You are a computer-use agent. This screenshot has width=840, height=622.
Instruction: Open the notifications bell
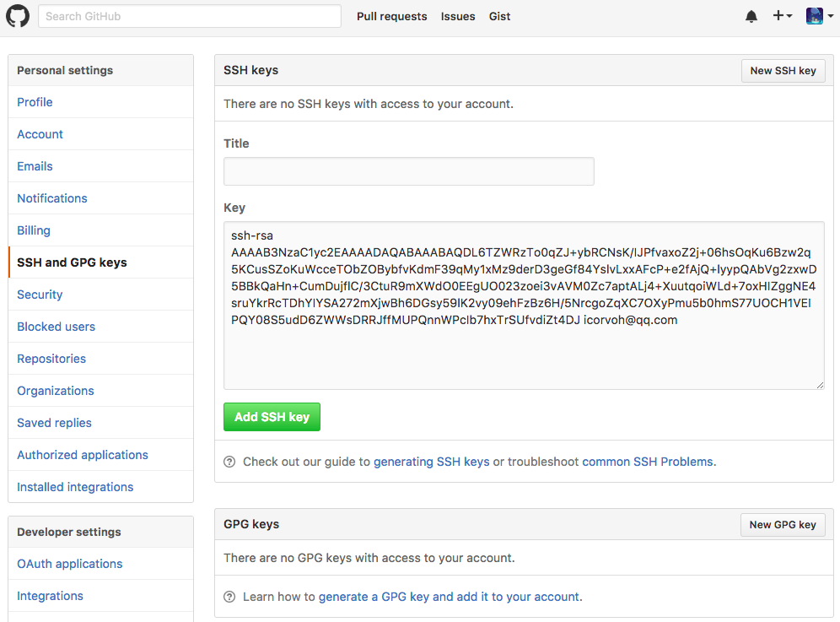point(751,17)
